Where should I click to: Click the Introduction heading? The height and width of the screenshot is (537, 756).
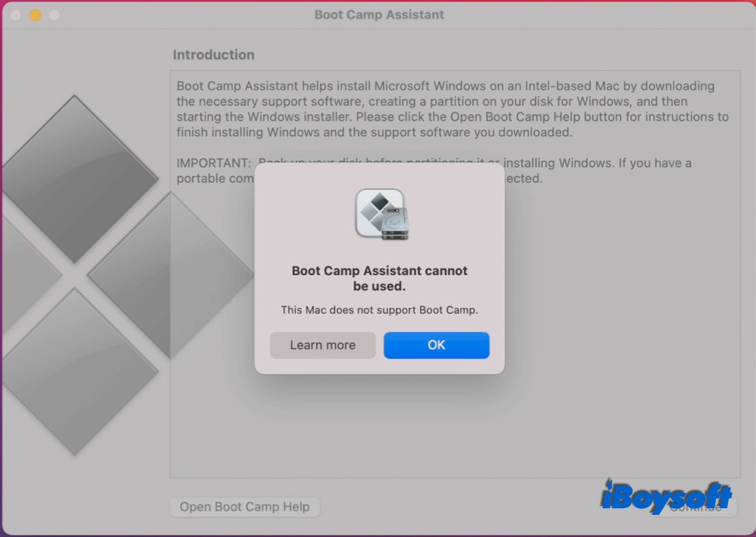pos(213,55)
